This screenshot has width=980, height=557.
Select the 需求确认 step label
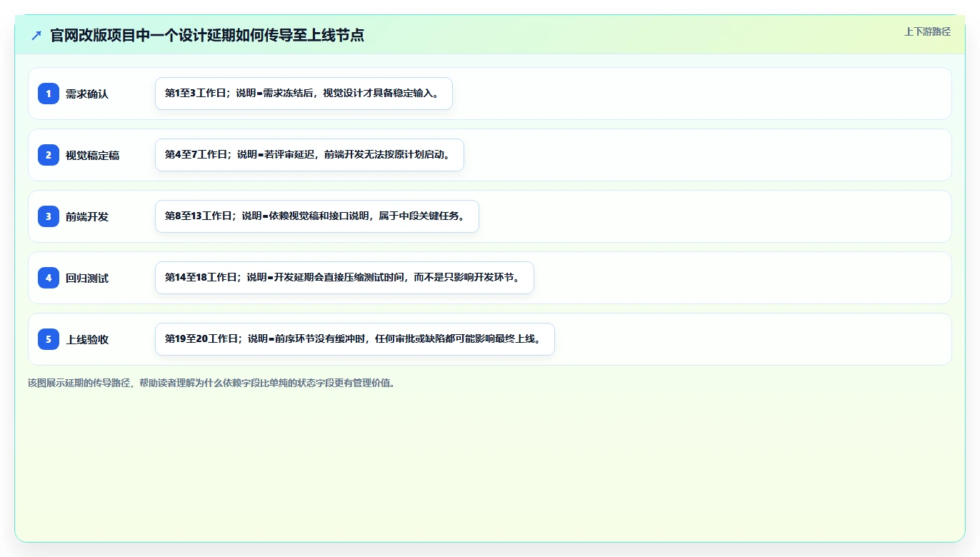click(87, 94)
